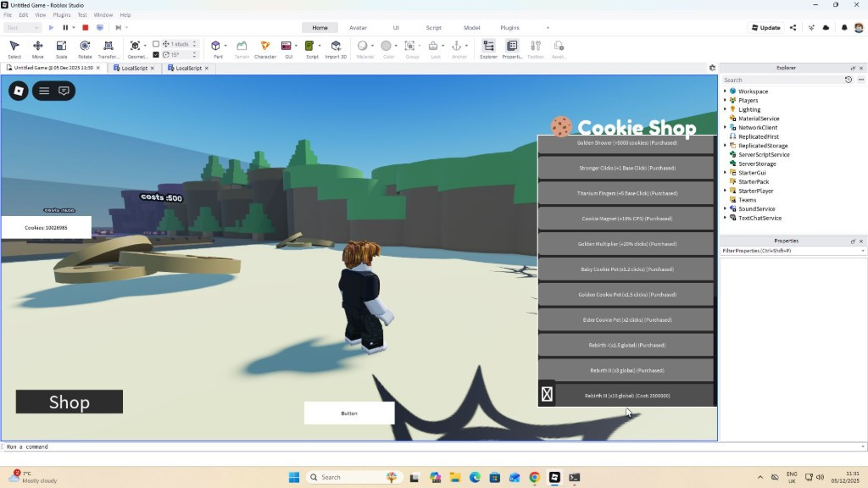Stop the running playtest
Image resolution: width=868 pixels, height=488 pixels.
(85, 28)
